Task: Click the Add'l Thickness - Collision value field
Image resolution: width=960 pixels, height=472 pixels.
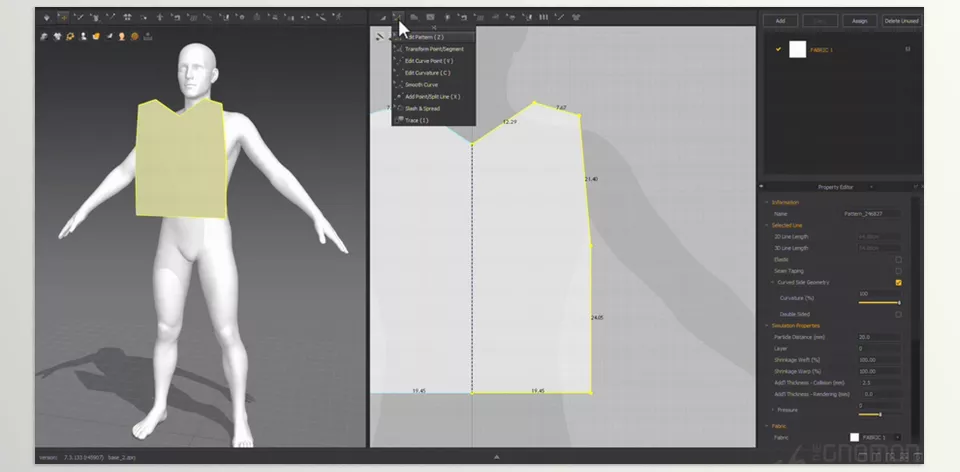Action: [x=880, y=383]
